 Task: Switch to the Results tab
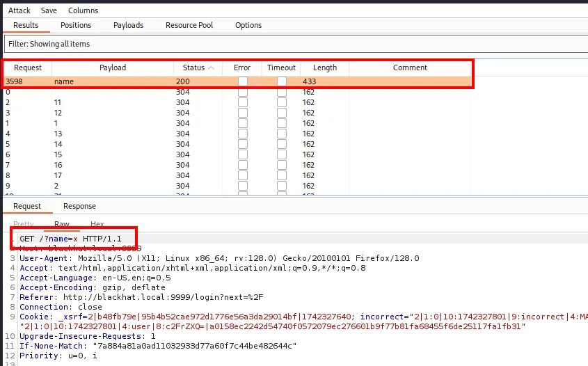[26, 25]
